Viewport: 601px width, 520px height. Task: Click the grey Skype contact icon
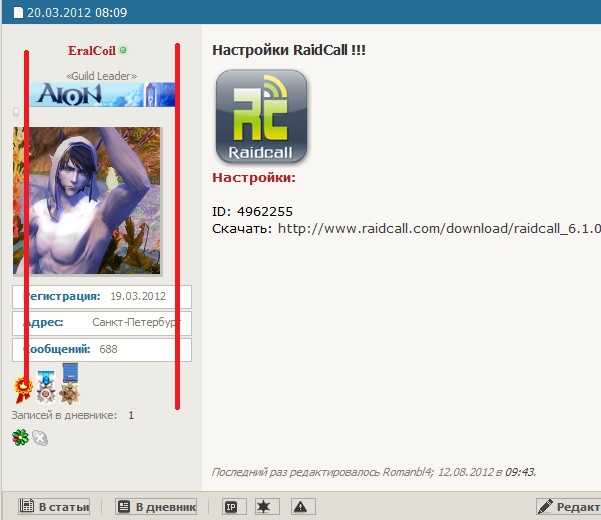click(40, 438)
